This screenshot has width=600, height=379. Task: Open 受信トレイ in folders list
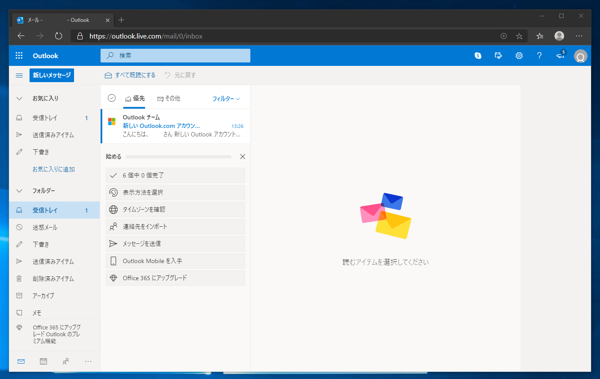[54, 210]
